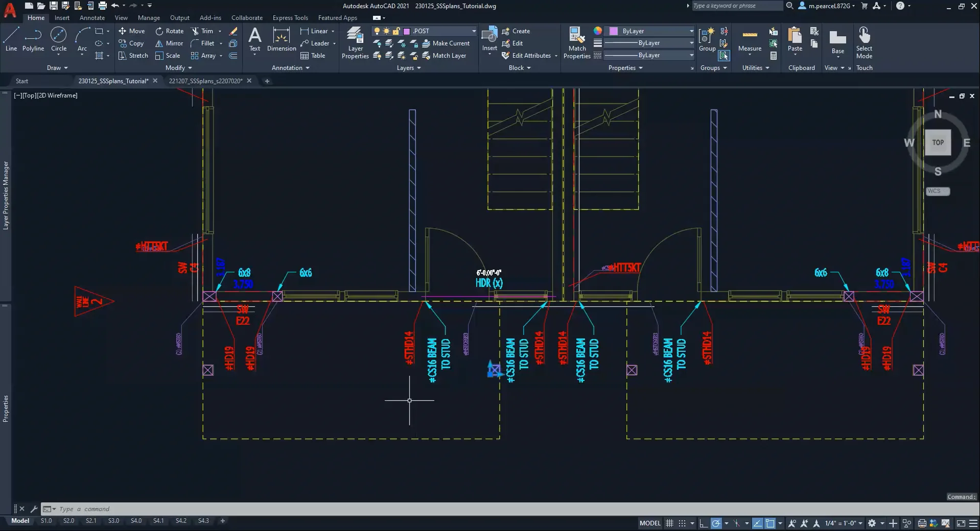Select the Move tool in Modify panel
This screenshot has width=980, height=531.
click(132, 31)
